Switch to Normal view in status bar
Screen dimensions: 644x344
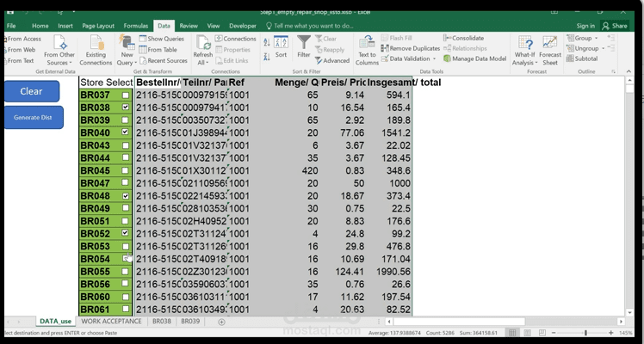coord(512,333)
